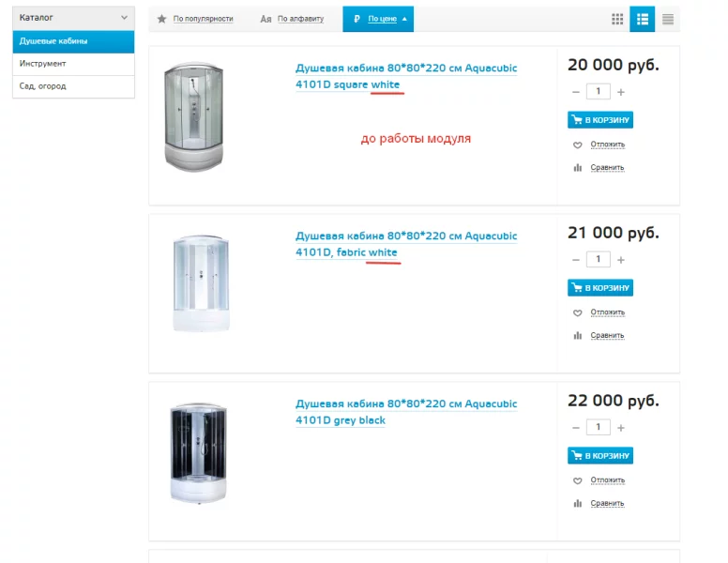Sort alphabetically (По алфавиту)
Screen dimensions: 728x563
(x=298, y=19)
